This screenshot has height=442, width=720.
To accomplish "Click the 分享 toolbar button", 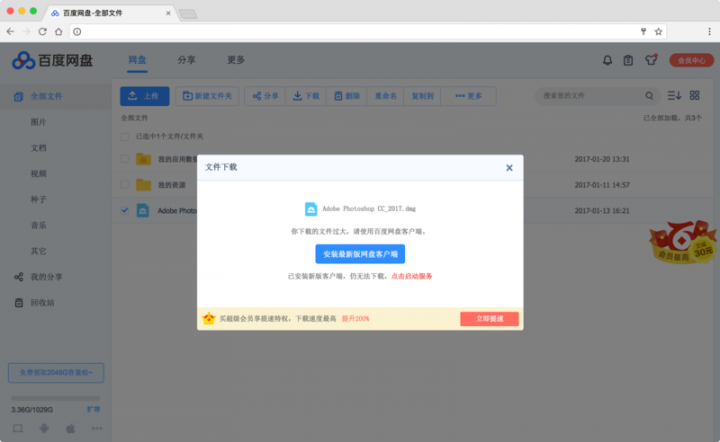I will 265,96.
